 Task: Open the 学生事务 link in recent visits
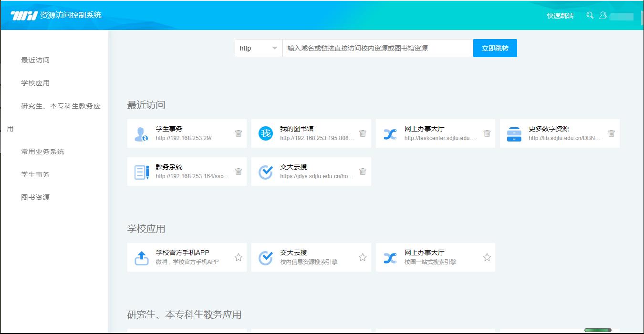[169, 129]
